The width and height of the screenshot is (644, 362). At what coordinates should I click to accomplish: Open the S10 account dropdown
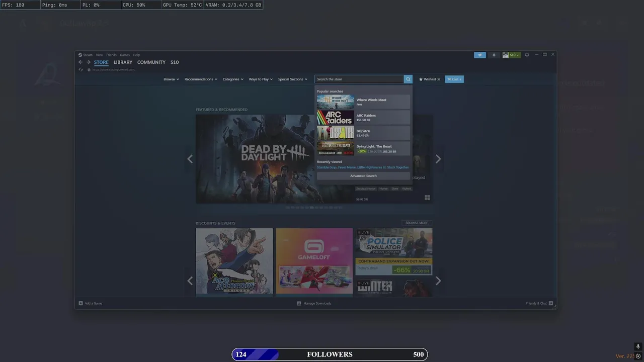511,55
